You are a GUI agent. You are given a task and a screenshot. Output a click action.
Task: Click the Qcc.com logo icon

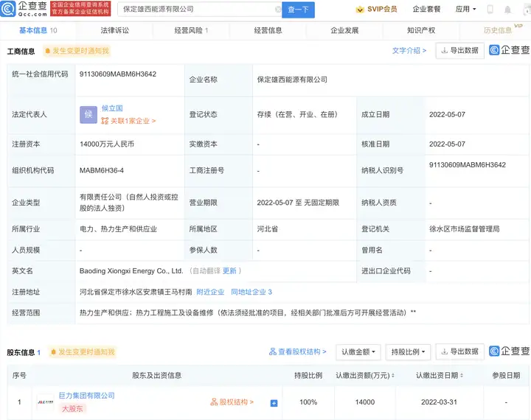click(8, 9)
